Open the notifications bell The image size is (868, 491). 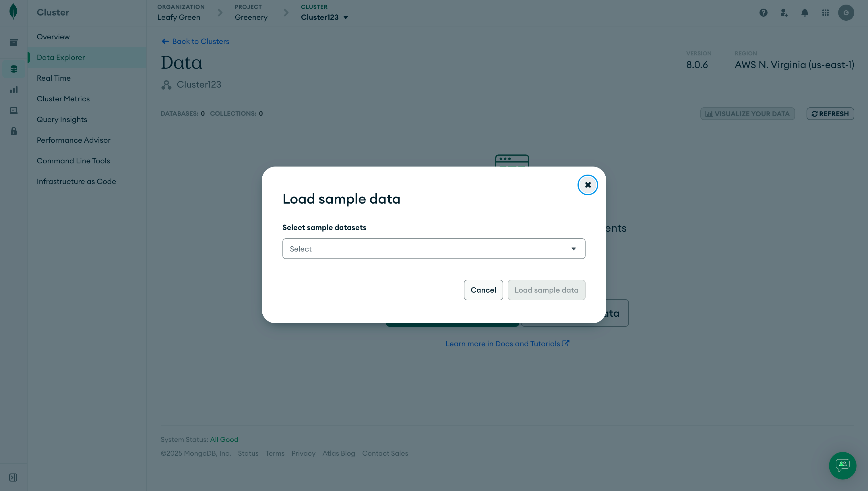[805, 13]
